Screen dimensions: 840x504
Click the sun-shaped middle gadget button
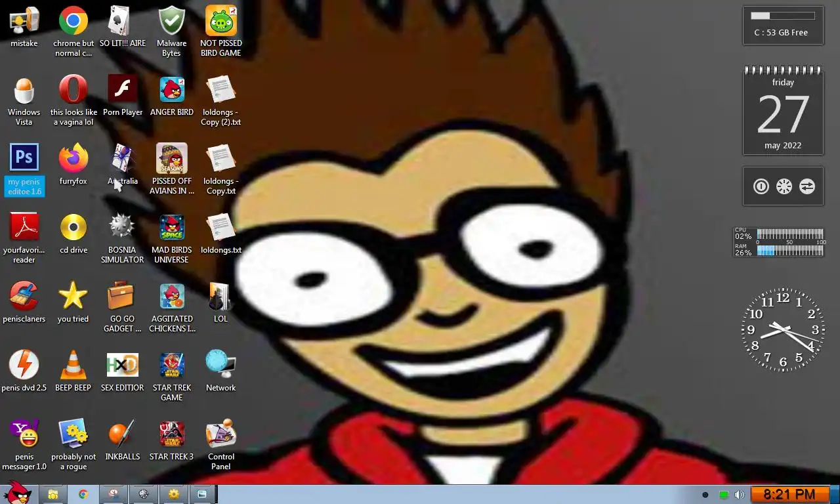(784, 186)
